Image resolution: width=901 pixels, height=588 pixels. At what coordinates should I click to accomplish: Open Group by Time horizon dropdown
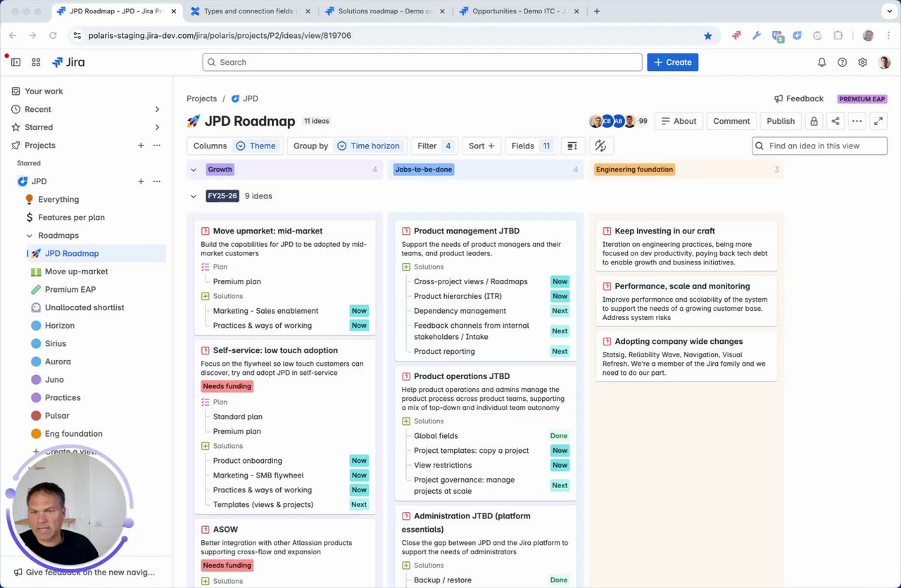coord(346,146)
